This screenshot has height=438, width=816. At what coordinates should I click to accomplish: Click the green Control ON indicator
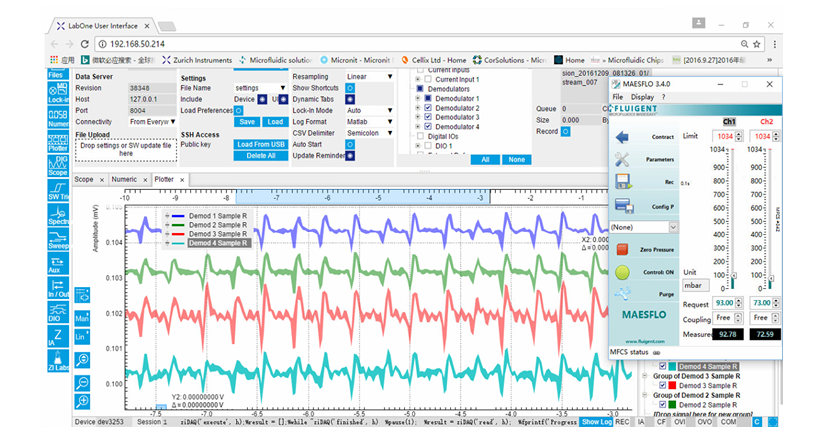point(623,271)
